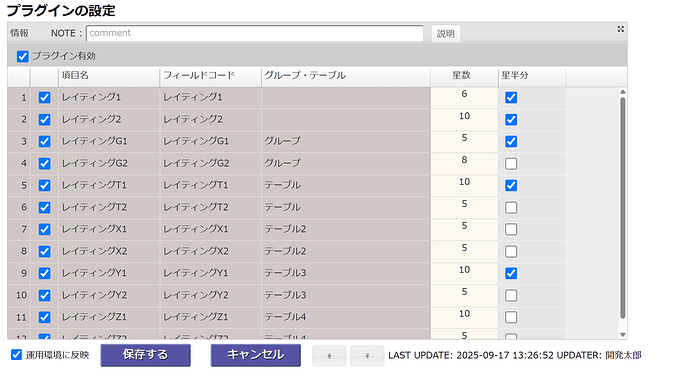Select the 項目名 column header
Viewport: 690px width, 381px height.
click(x=109, y=76)
